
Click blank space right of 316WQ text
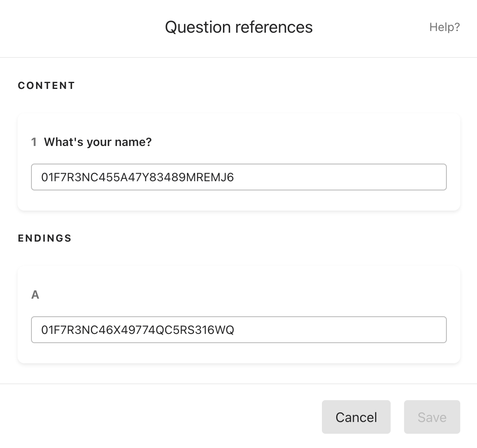pyautogui.click(x=338, y=330)
